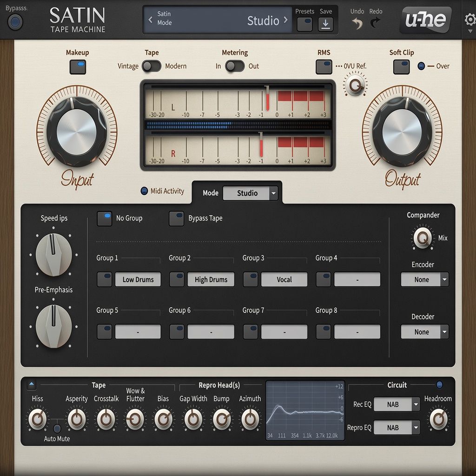Click the 0VU Ref. knob
This screenshot has height=476, width=476.
tap(355, 85)
